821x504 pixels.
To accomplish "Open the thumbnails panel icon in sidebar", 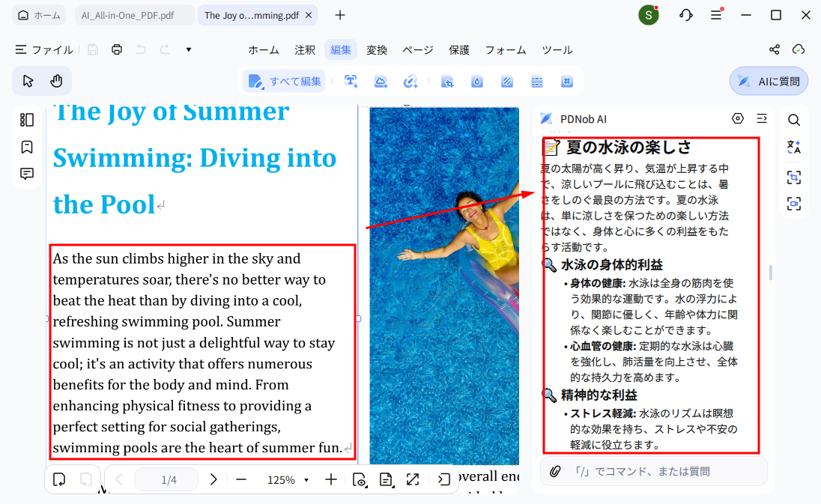I will click(x=27, y=120).
